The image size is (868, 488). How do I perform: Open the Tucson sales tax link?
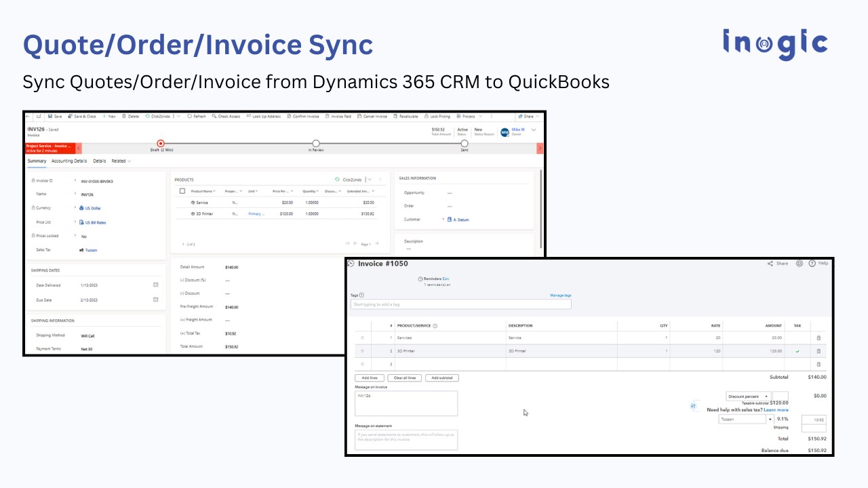point(91,250)
